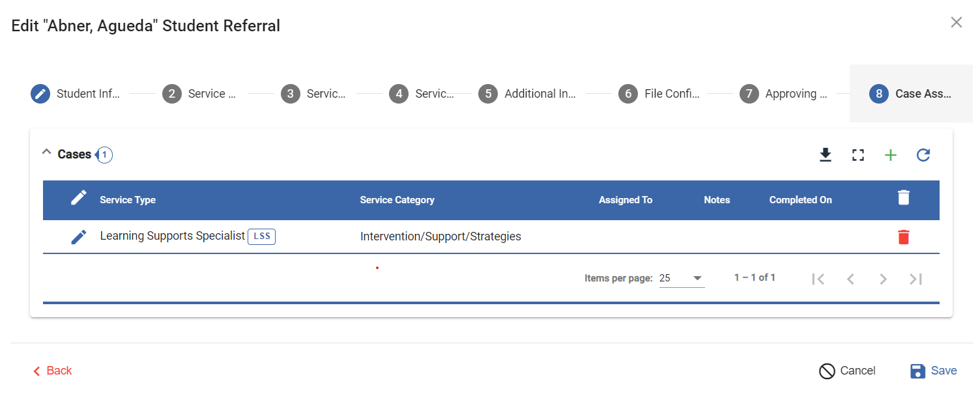
Task: Toggle fullscreen view for Cases table
Action: tap(858, 155)
